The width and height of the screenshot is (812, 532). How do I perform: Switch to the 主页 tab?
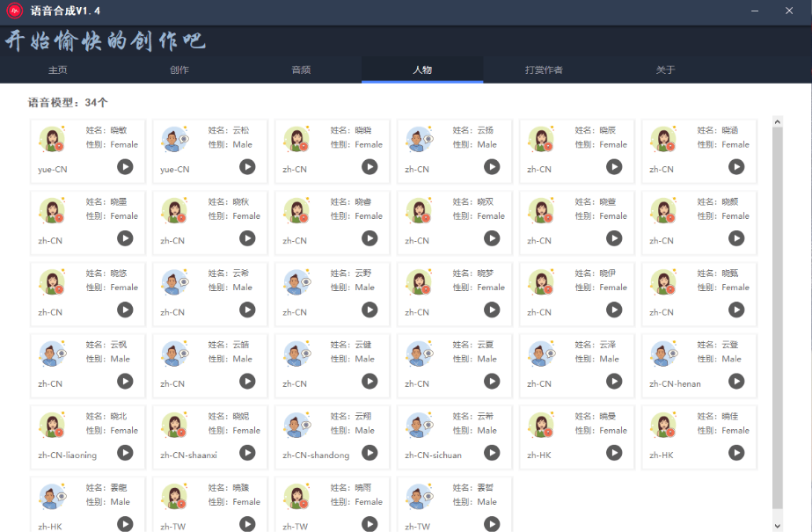tap(57, 70)
